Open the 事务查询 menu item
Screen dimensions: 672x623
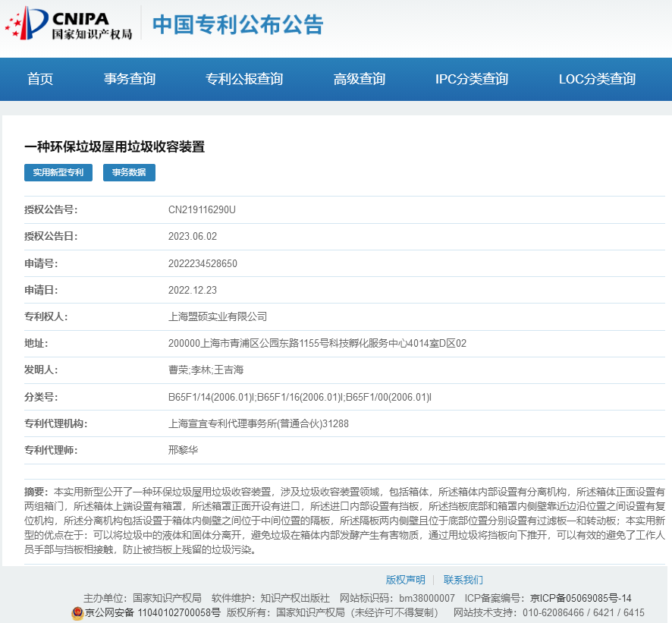tap(130, 79)
